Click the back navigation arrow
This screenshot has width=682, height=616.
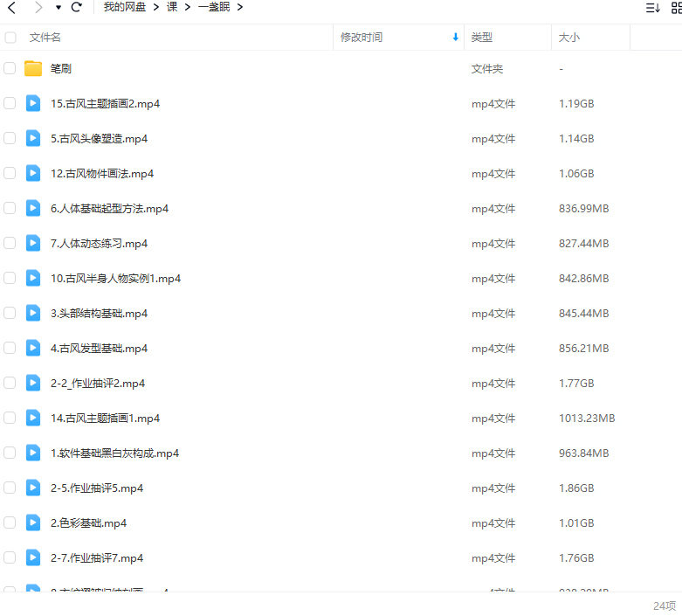[x=11, y=8]
